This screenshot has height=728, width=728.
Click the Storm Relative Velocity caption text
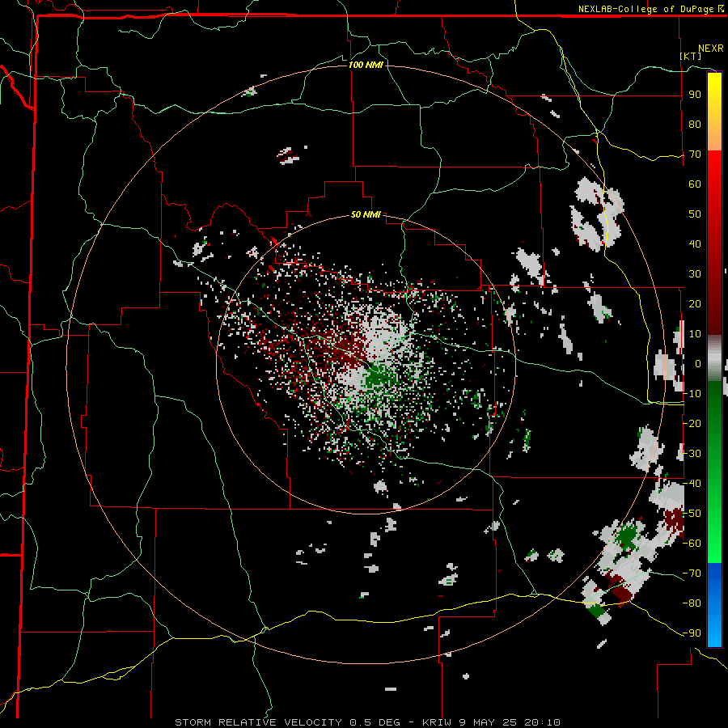click(x=368, y=722)
